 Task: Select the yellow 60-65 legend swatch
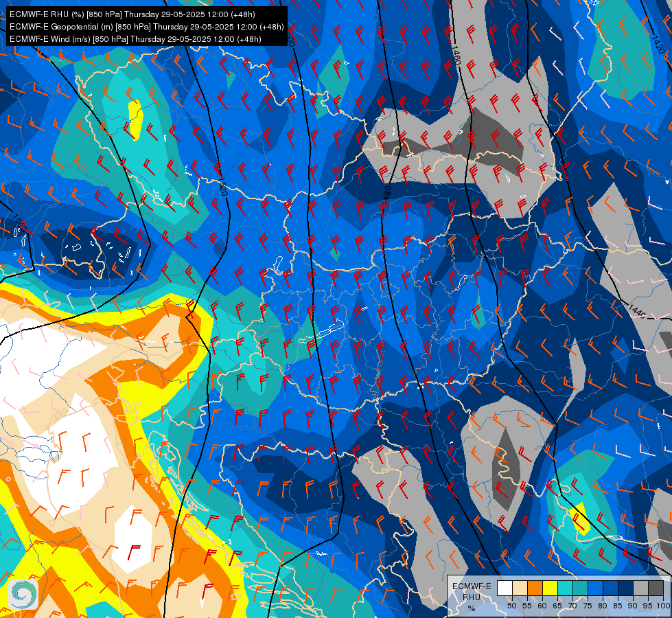(549, 588)
